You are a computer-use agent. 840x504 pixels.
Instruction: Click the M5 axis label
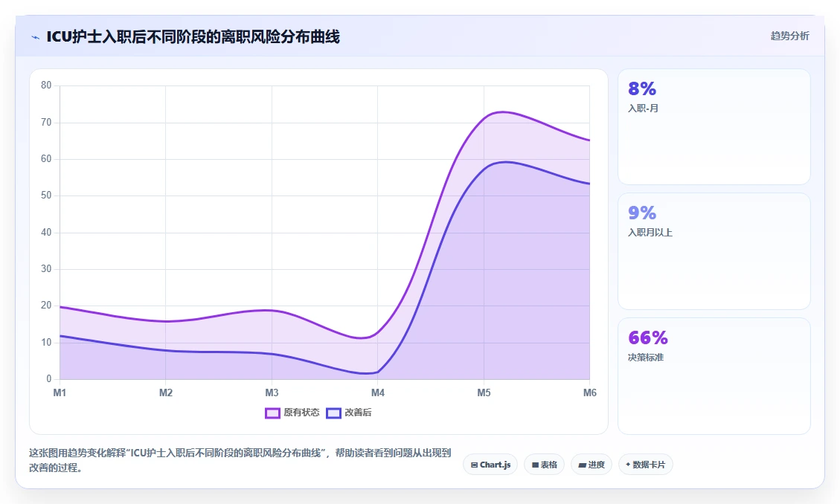pyautogui.click(x=484, y=392)
